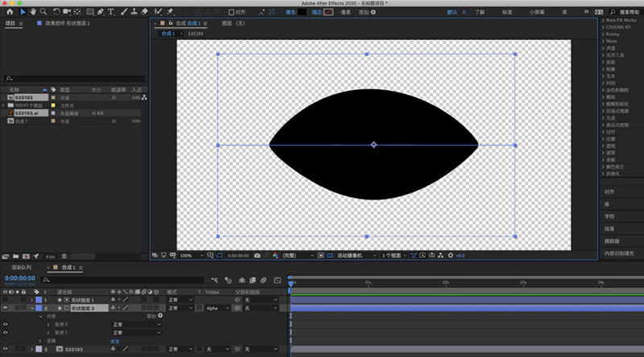Image resolution: width=644 pixels, height=357 pixels.
Task: Toggle visibility of layer 形状图层 1
Action: tap(6, 300)
